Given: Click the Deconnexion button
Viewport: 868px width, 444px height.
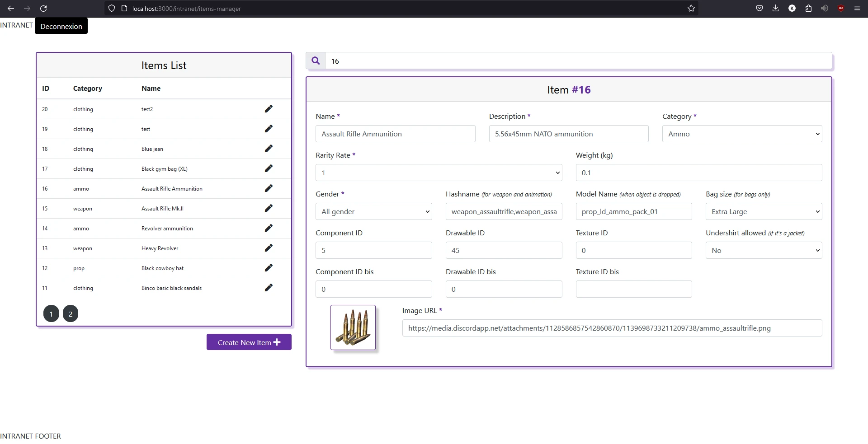Looking at the screenshot, I should pyautogui.click(x=61, y=26).
